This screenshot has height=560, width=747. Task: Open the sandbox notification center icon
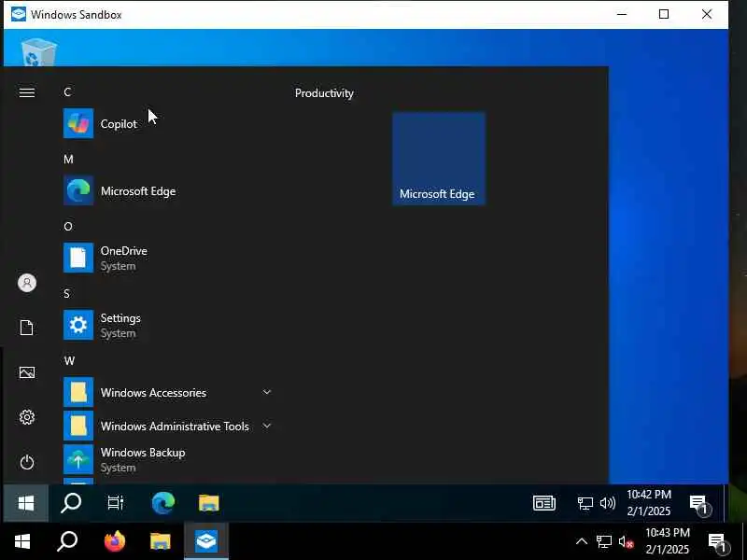[x=699, y=503]
